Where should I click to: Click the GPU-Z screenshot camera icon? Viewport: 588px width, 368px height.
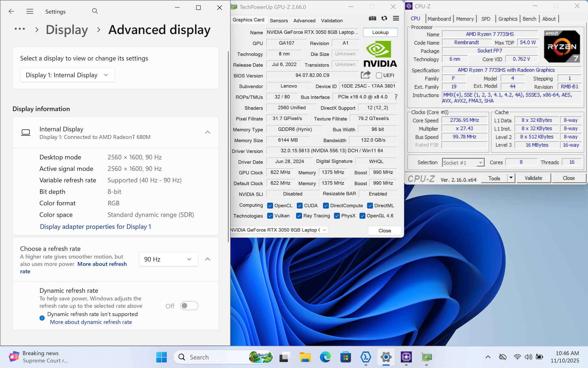pyautogui.click(x=372, y=18)
